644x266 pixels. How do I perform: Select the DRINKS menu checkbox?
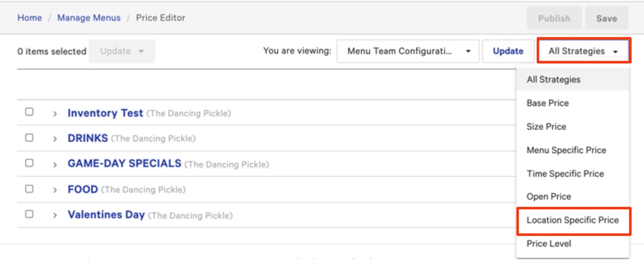pos(30,138)
